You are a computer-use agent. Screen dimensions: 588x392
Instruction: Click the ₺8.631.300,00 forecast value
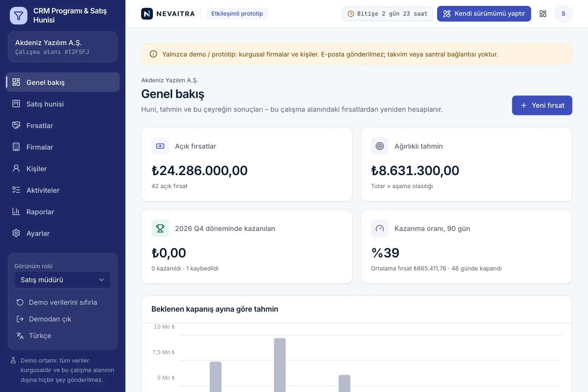415,171
